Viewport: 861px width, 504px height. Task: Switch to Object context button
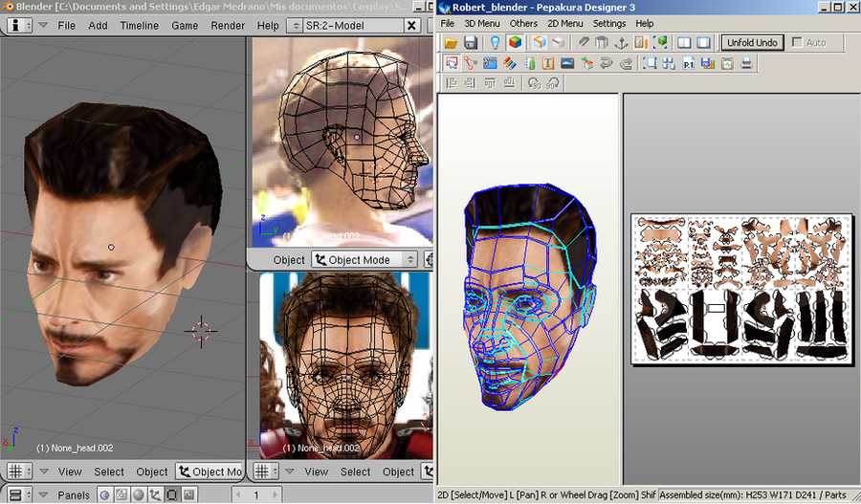[155, 494]
